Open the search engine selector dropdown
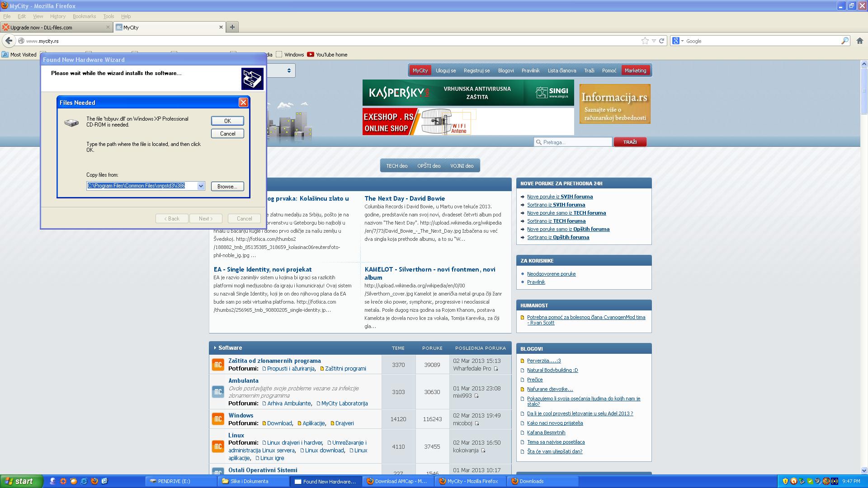 coord(678,41)
